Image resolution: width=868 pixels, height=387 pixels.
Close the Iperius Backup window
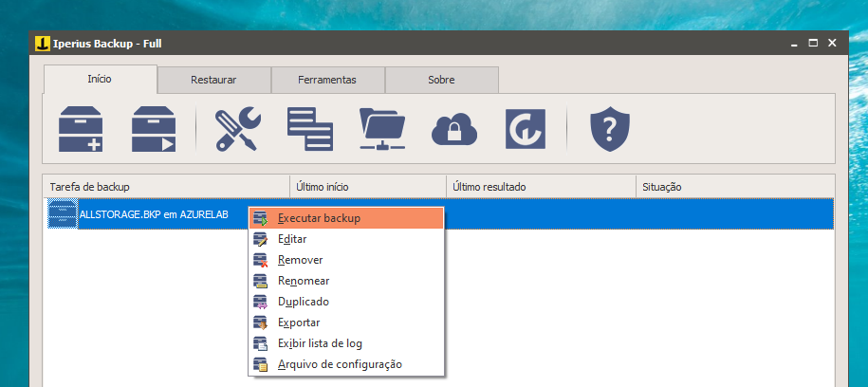pos(832,44)
